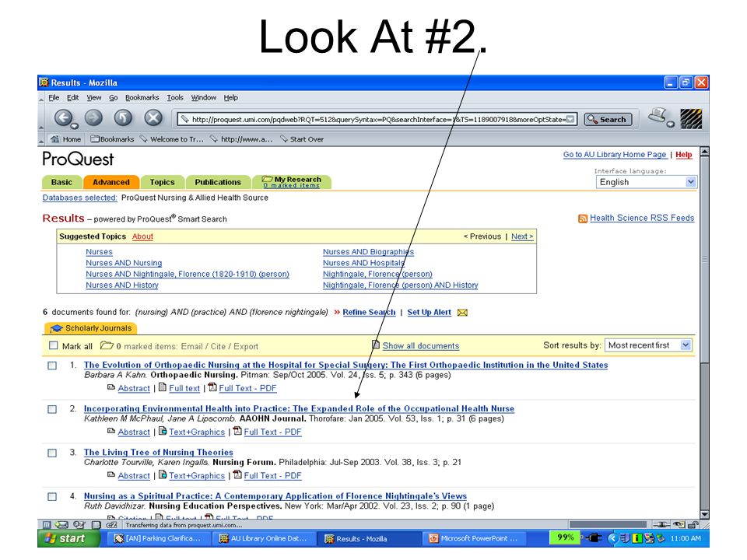
Task: Click the Scholarly Journals graduation cap icon
Action: coord(57,328)
